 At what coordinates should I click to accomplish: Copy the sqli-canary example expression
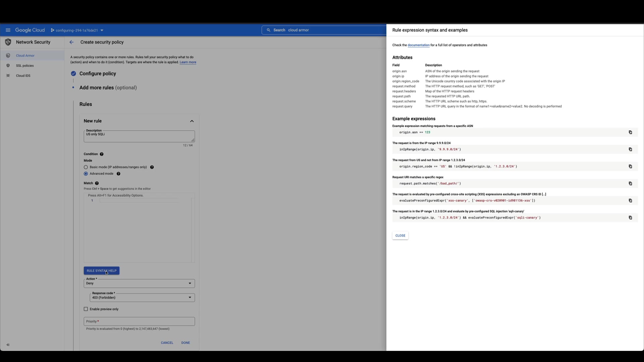(x=630, y=218)
